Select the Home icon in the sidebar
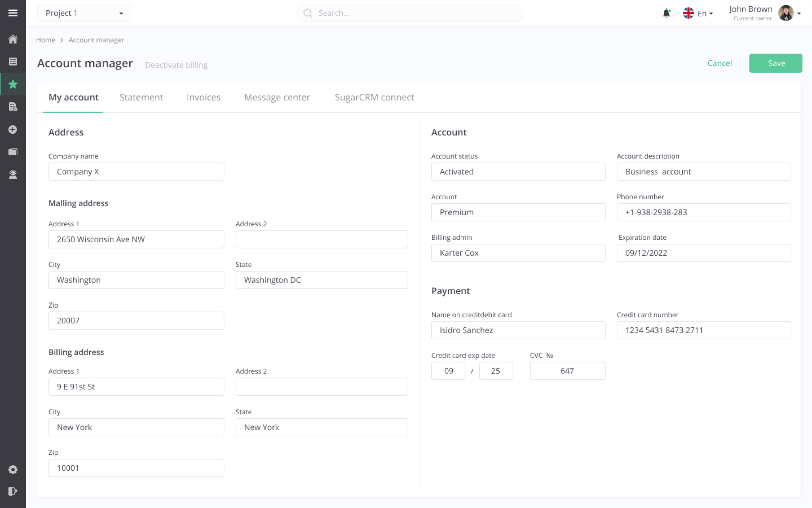This screenshot has width=812, height=508. (x=13, y=39)
